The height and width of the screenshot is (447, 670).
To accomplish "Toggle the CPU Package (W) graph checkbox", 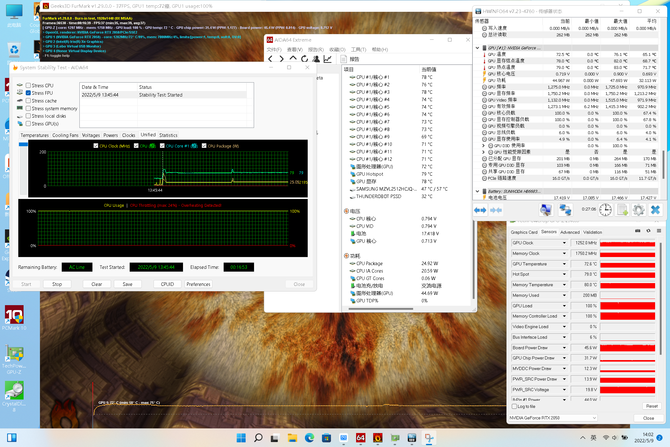I will click(204, 146).
